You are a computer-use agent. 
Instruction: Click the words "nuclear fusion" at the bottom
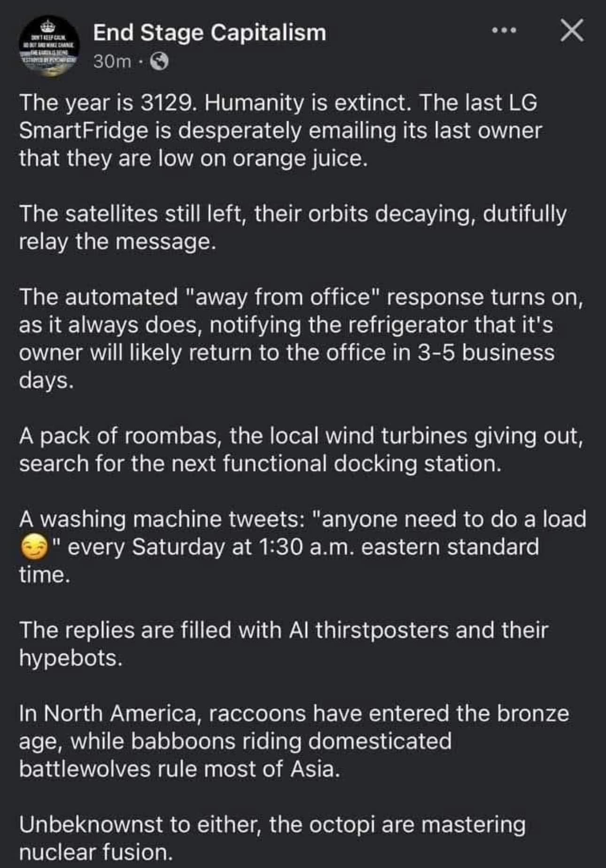coord(96,852)
